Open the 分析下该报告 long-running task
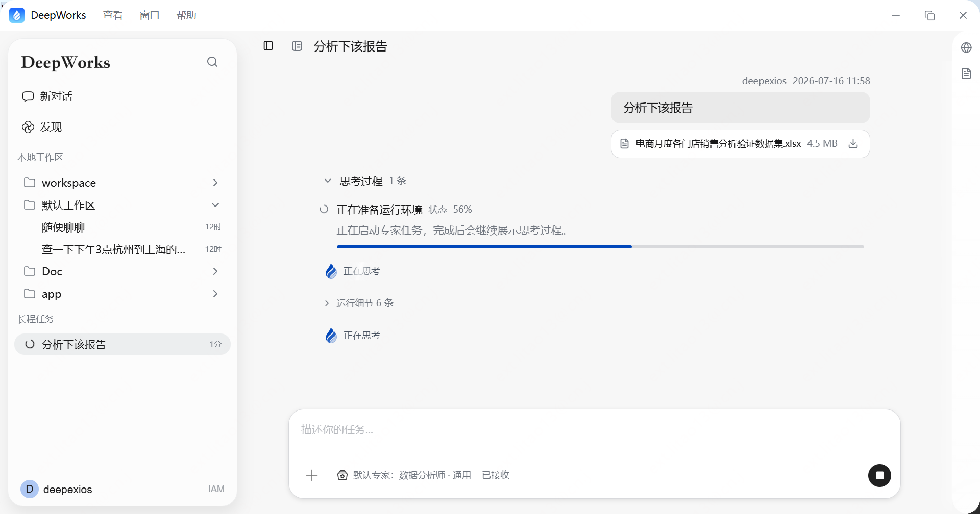The width and height of the screenshot is (980, 514). (122, 344)
